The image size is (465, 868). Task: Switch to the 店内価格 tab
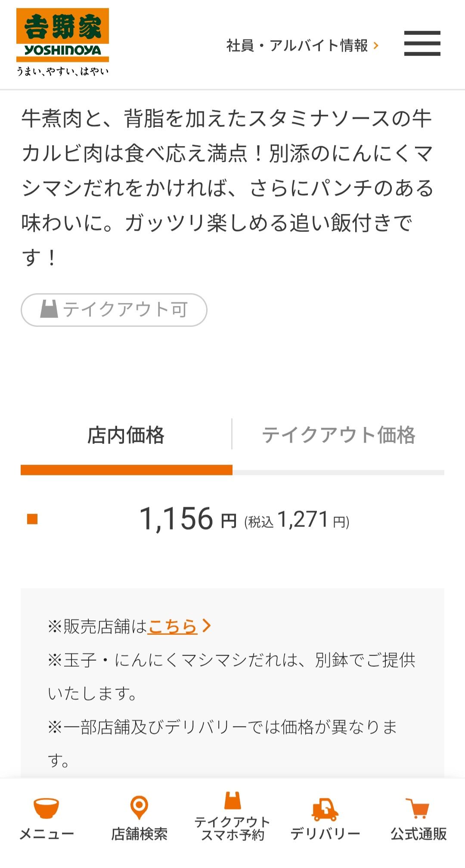126,435
